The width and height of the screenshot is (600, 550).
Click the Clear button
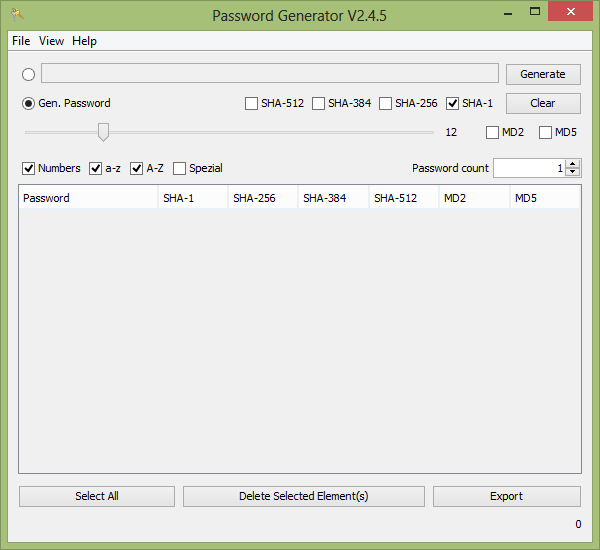coord(543,103)
